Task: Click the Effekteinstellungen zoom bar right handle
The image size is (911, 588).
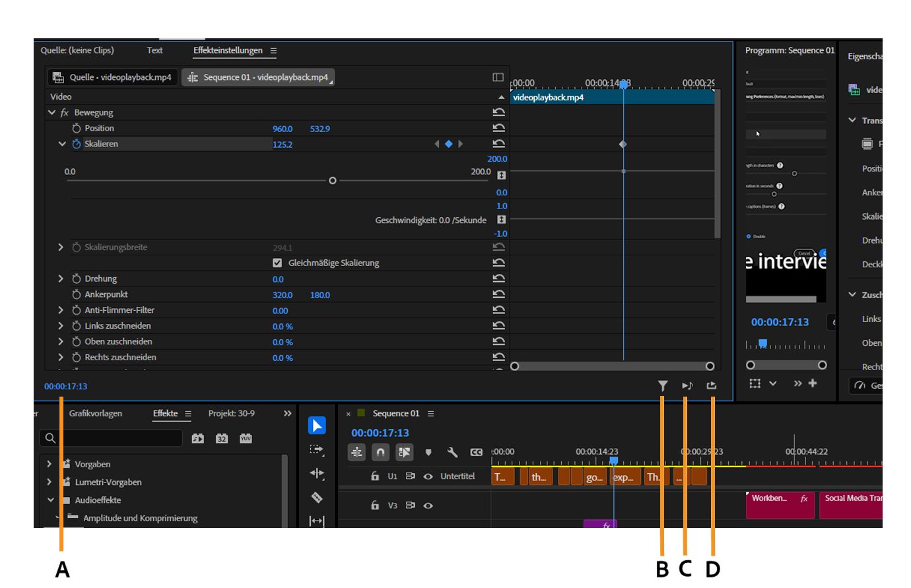Action: tap(710, 366)
